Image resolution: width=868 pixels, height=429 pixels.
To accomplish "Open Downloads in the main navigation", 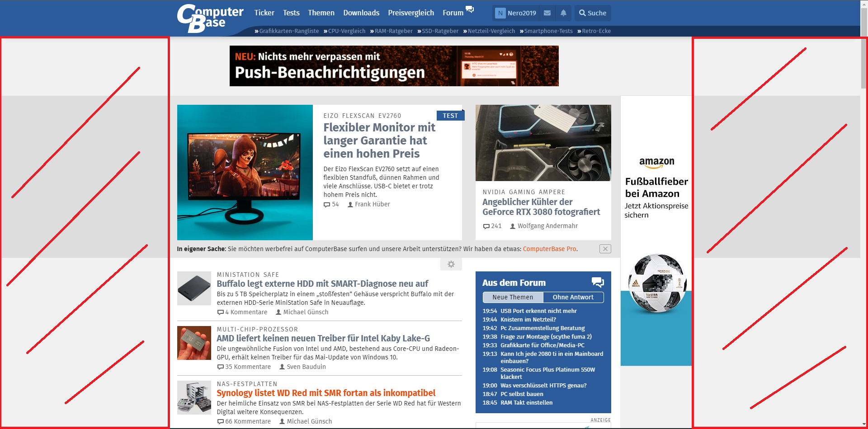I will [361, 13].
